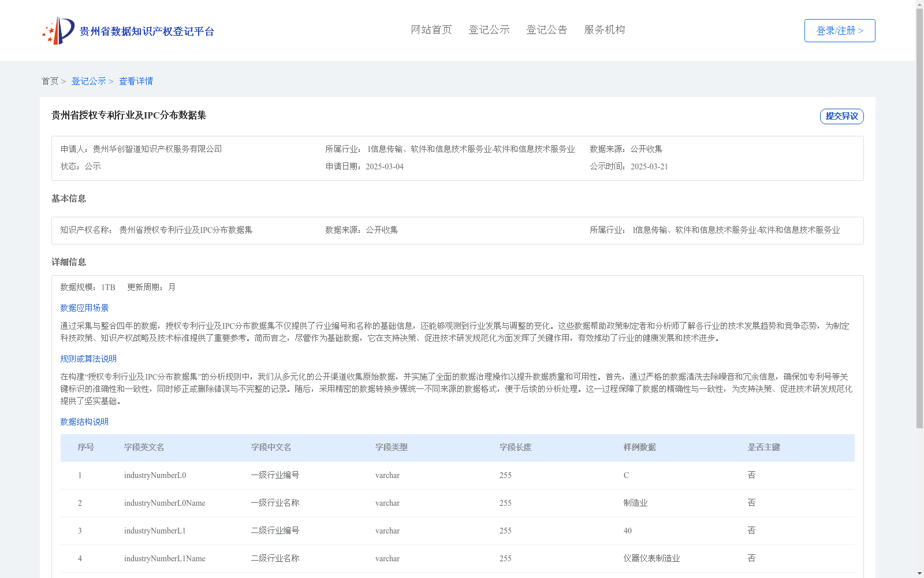Click the industryNumberL1 cell

(155, 531)
